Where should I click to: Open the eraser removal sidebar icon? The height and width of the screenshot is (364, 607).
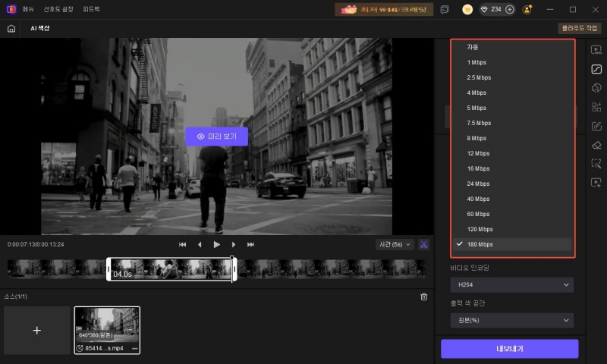coord(596,145)
